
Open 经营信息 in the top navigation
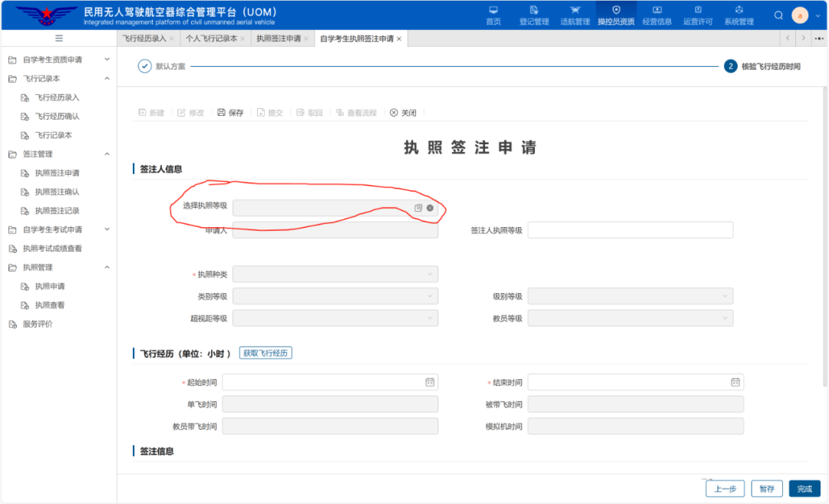[657, 15]
